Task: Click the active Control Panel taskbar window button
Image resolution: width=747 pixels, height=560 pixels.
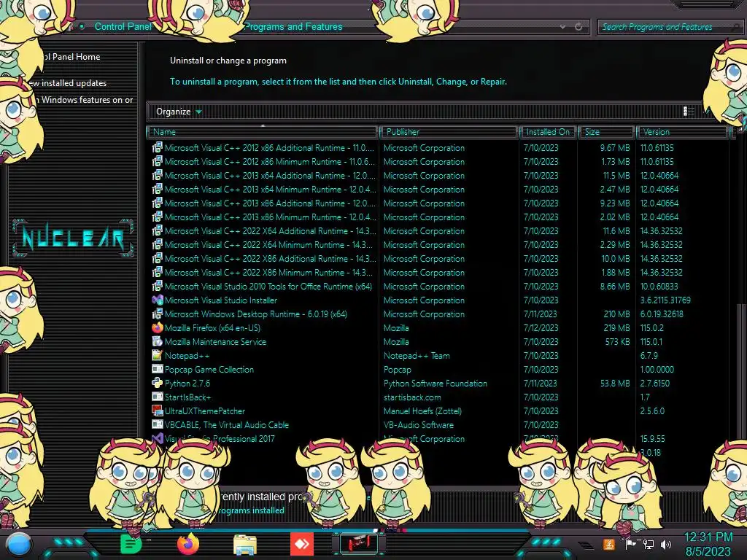Action: (x=359, y=544)
